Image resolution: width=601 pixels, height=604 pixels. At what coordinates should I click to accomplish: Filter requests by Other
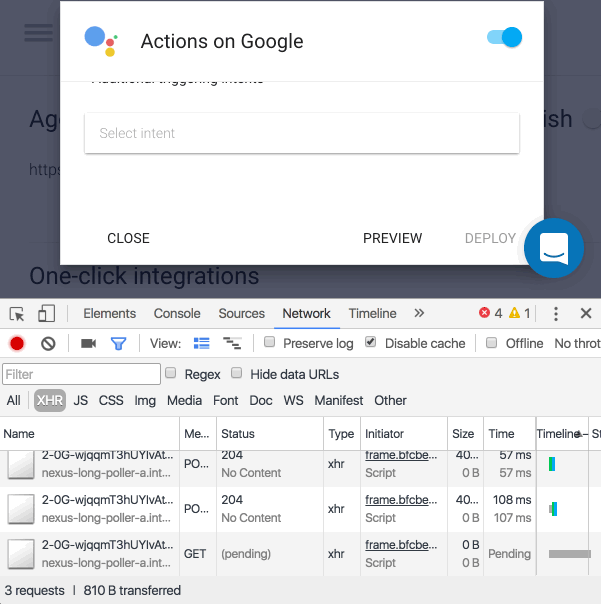390,401
